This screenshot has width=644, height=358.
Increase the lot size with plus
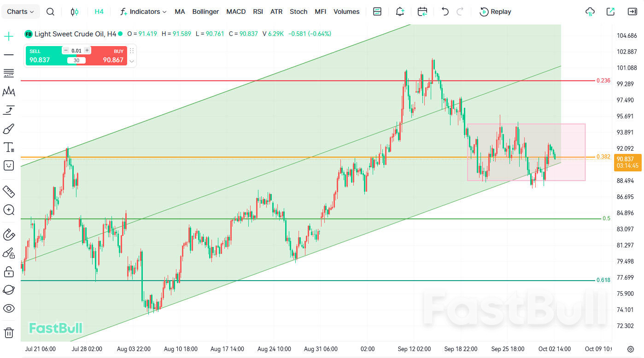click(87, 50)
